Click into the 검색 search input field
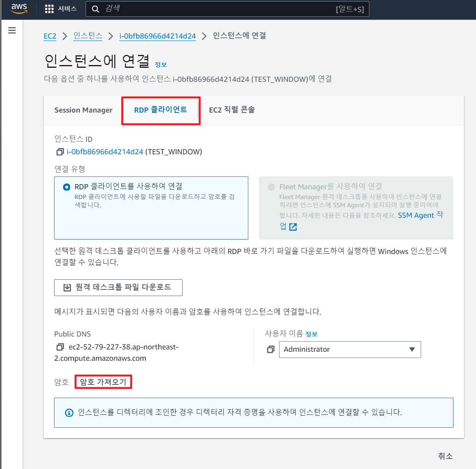Image resolution: width=476 pixels, height=469 pixels. pyautogui.click(x=227, y=9)
